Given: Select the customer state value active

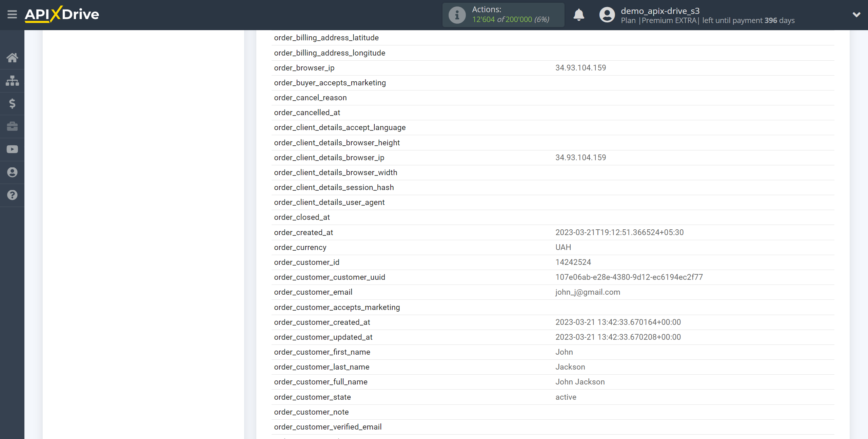Looking at the screenshot, I should click(x=566, y=397).
